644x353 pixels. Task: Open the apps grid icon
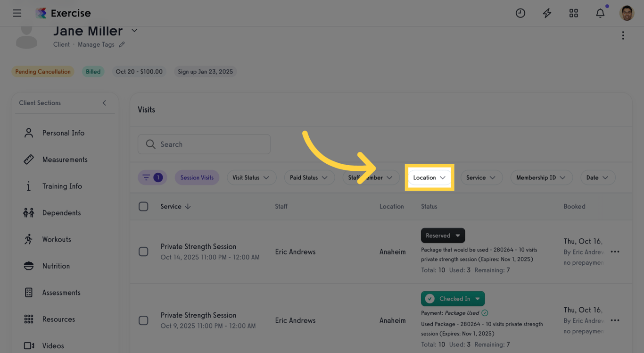574,13
